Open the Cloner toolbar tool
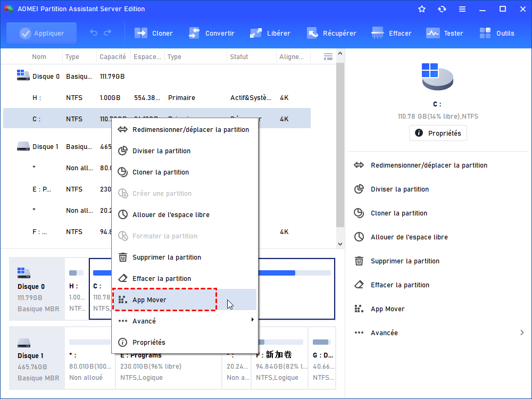 click(153, 33)
